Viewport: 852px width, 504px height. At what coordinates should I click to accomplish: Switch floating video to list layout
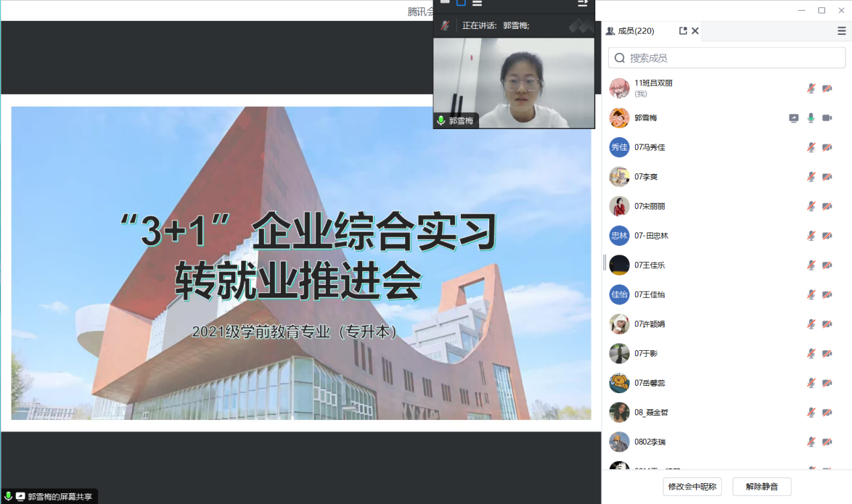click(x=477, y=3)
